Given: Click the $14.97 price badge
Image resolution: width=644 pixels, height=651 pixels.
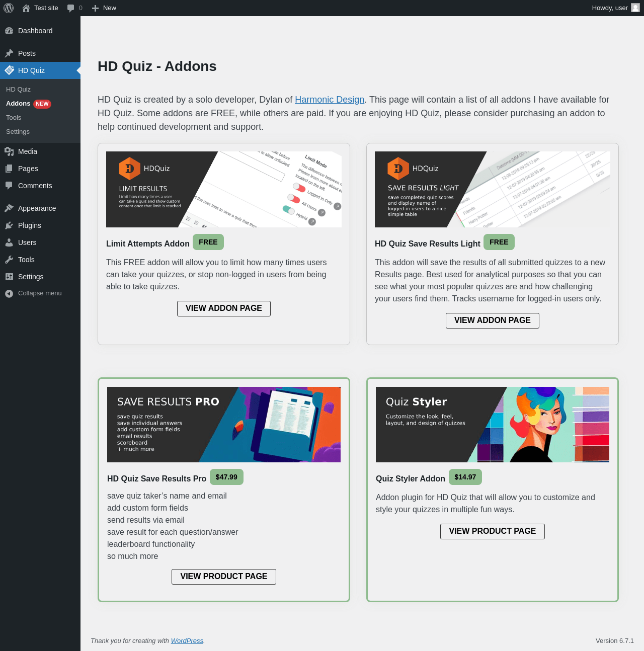Looking at the screenshot, I should 465,477.
